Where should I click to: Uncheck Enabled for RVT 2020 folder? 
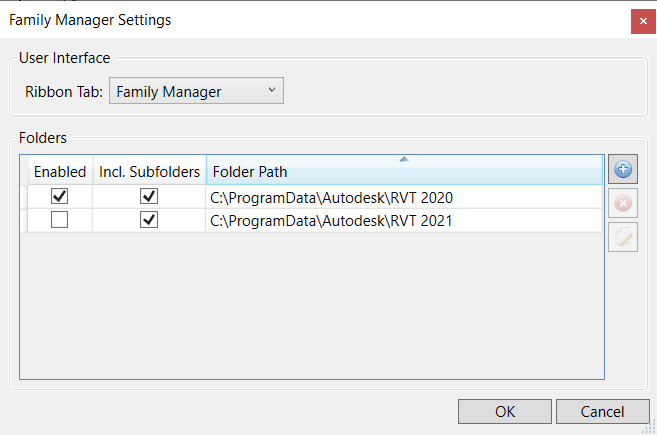(x=59, y=197)
